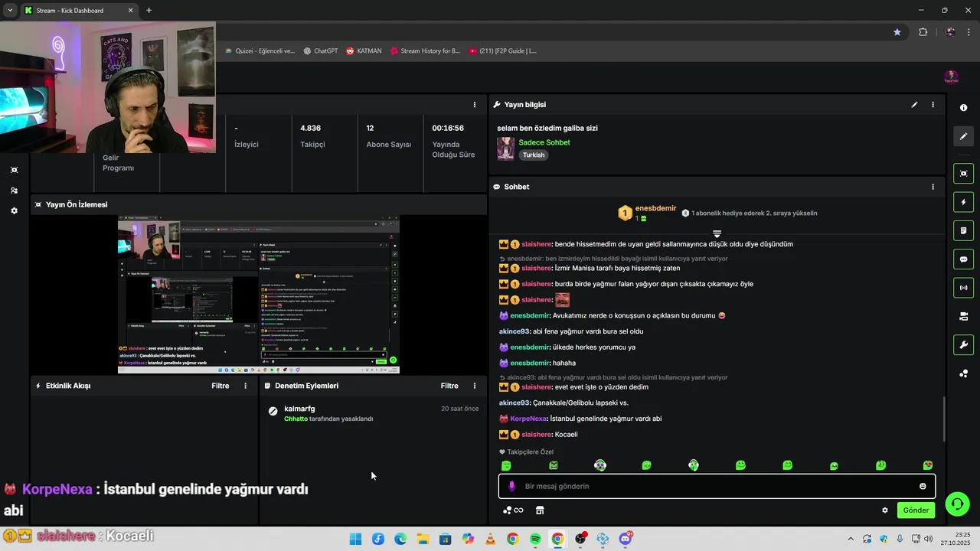Open the Chrome extensions puzzle icon
The image size is (980, 551).
tap(923, 32)
